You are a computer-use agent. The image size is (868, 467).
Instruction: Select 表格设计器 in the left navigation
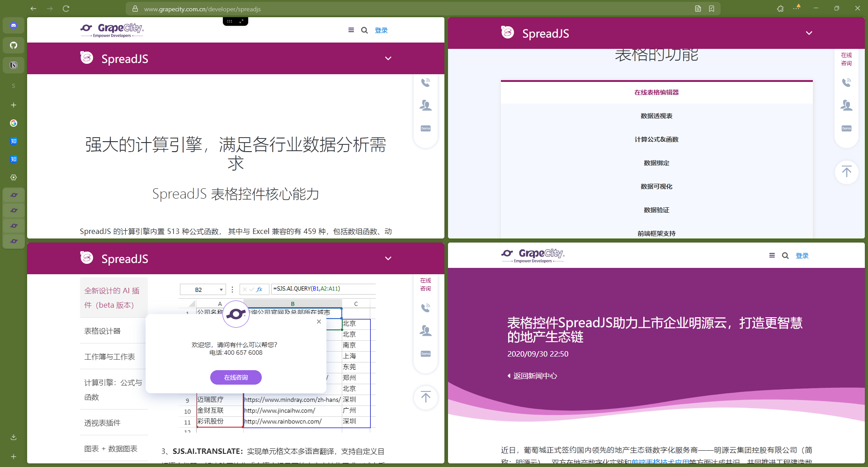pos(103,331)
